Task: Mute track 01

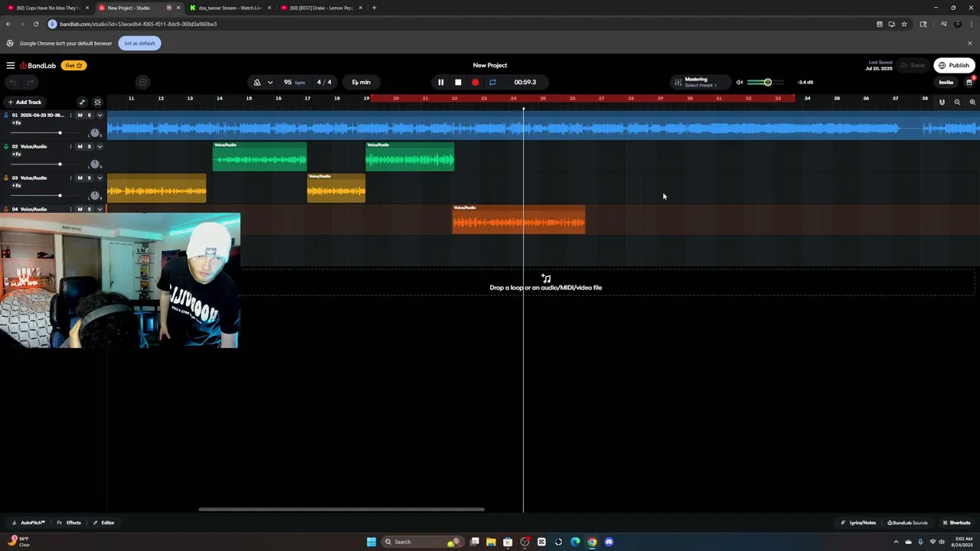Action: pos(80,115)
